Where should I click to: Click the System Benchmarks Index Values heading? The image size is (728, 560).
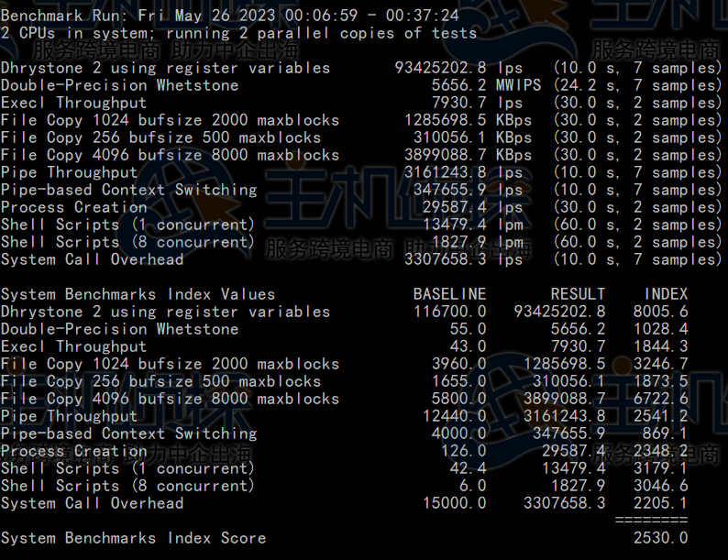click(x=138, y=294)
